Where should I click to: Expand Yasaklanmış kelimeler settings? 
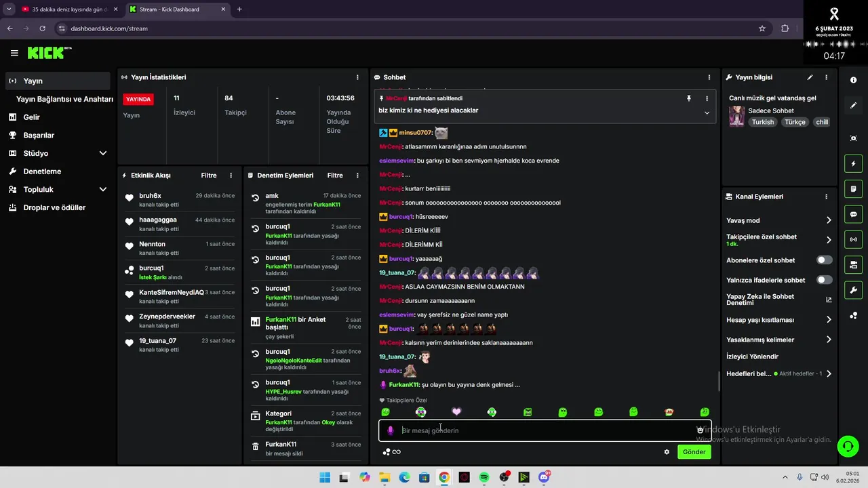click(x=829, y=340)
